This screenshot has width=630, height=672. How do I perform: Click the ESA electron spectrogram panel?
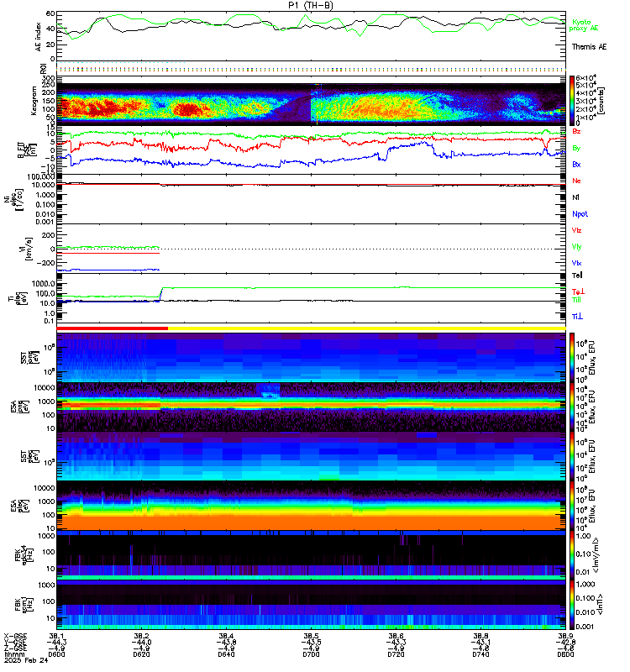tap(311, 507)
